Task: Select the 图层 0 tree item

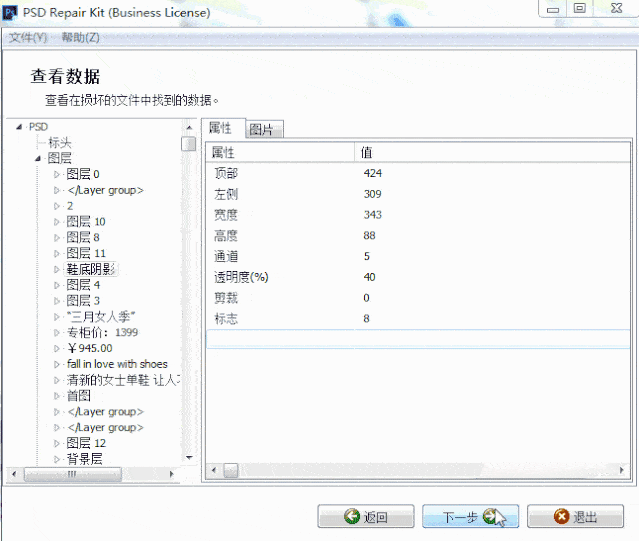Action: [83, 174]
